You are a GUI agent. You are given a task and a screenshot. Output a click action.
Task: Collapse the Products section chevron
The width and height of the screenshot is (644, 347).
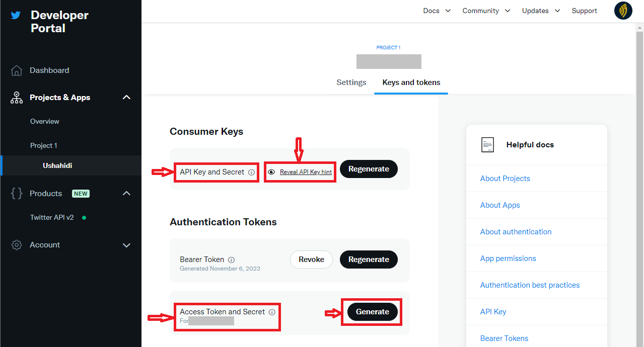coord(126,194)
